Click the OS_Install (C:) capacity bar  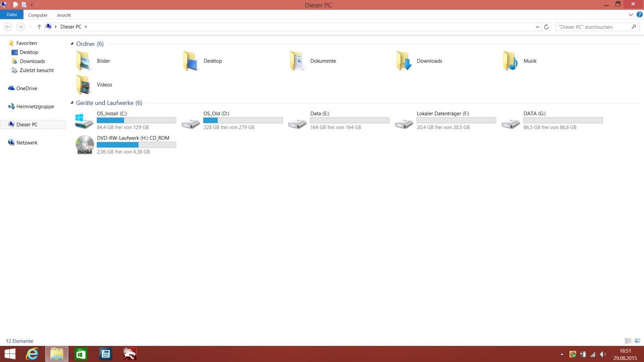click(136, 120)
